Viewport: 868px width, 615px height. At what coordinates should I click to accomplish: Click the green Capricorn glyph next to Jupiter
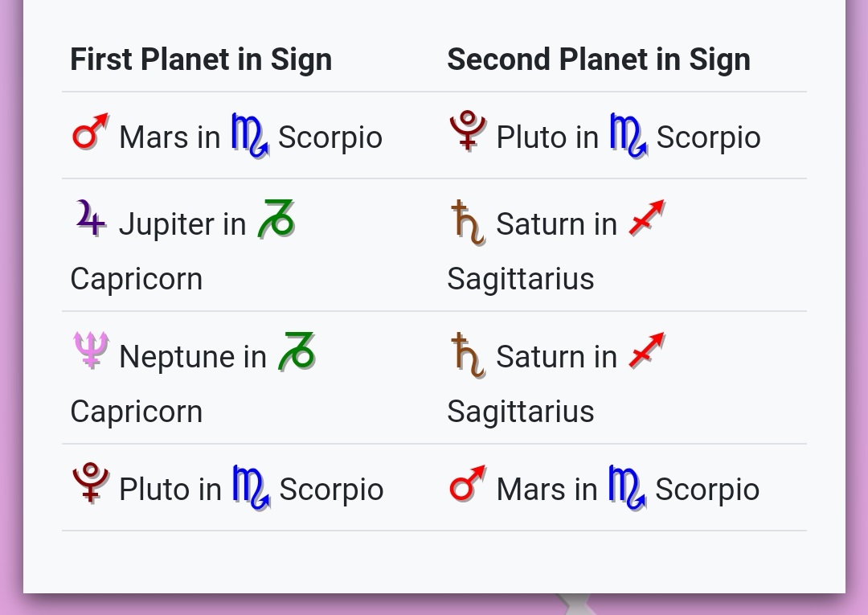coord(276,219)
